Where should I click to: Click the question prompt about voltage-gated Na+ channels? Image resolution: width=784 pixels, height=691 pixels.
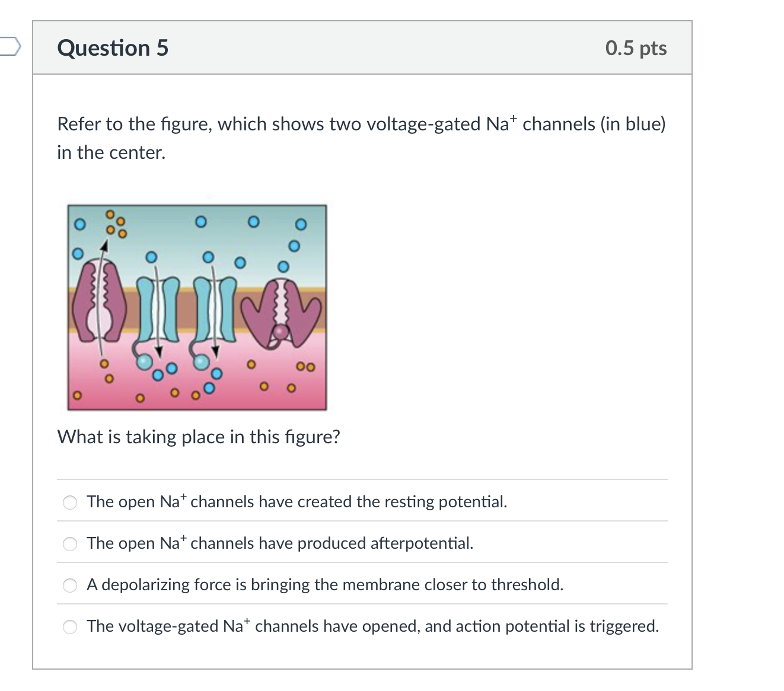(361, 136)
